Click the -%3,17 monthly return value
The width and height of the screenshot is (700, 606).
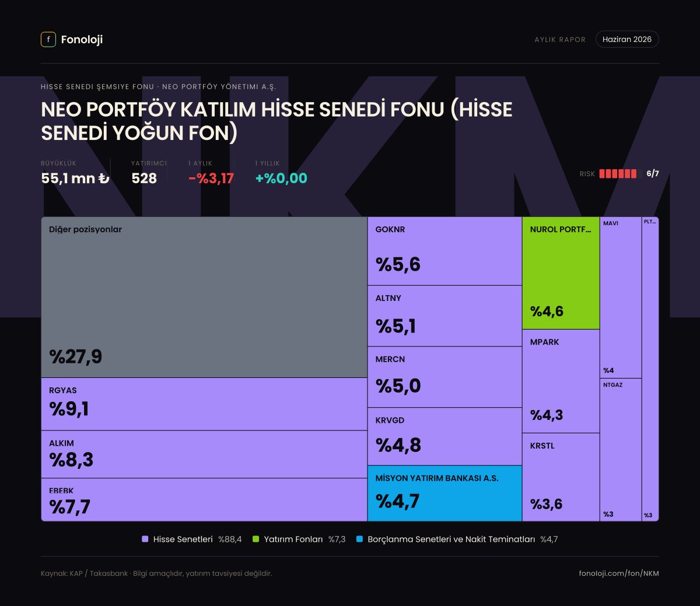[x=211, y=178]
